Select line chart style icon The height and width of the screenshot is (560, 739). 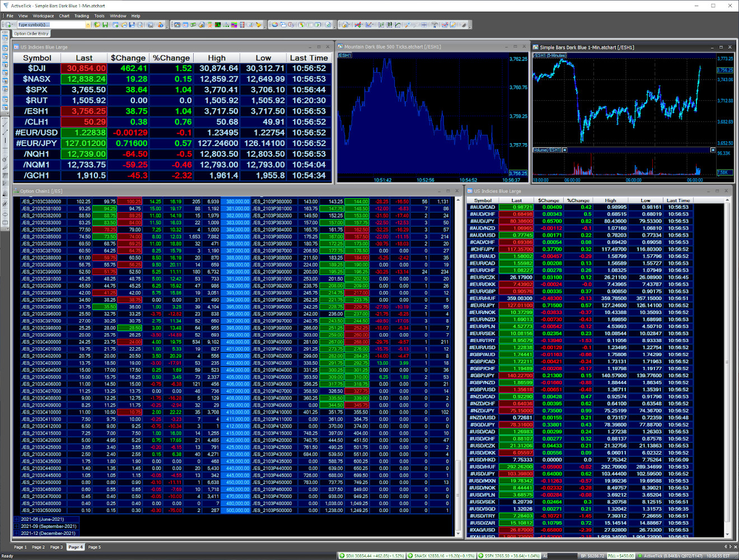[398, 25]
